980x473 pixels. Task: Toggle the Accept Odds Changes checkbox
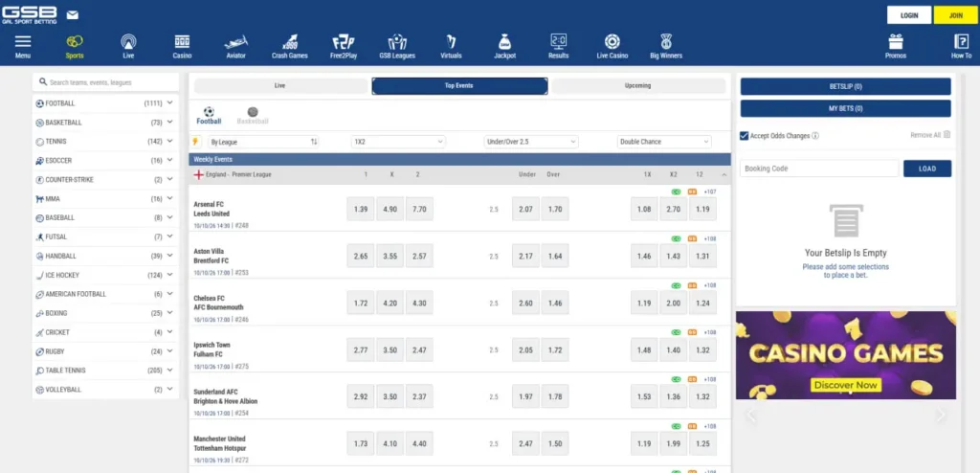744,136
